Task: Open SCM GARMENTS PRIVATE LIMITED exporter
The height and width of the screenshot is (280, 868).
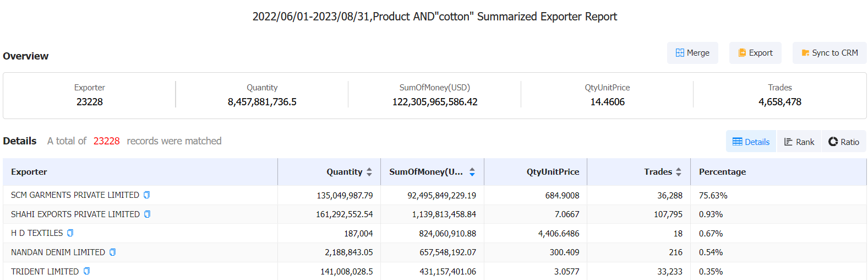Action: [75, 195]
